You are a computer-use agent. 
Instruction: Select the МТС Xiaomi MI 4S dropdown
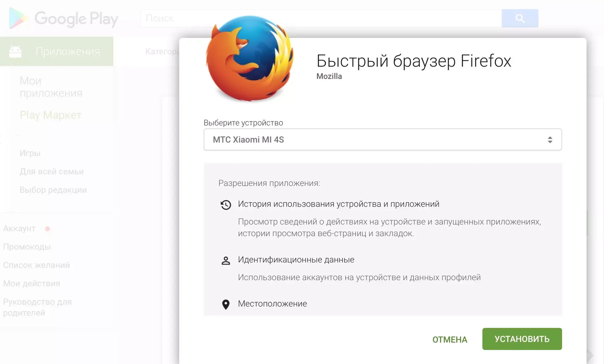382,139
